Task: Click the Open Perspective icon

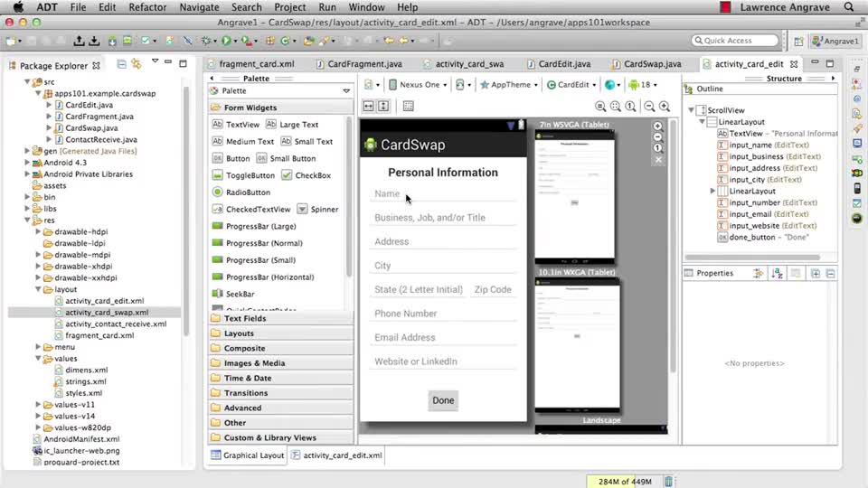Action: point(798,41)
